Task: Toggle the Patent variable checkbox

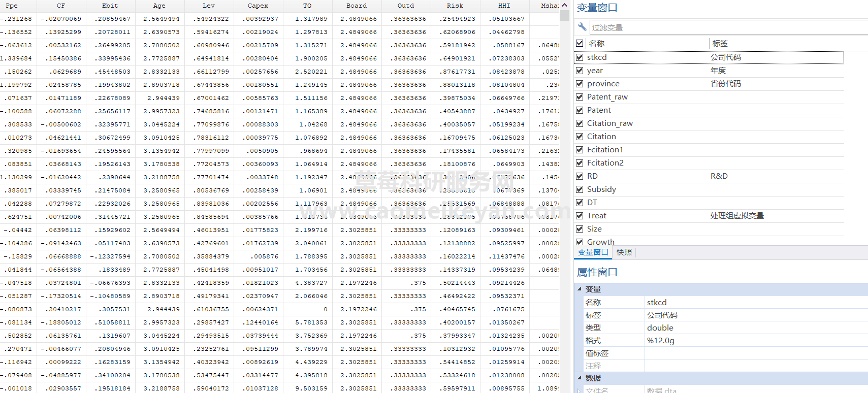Action: pos(580,110)
